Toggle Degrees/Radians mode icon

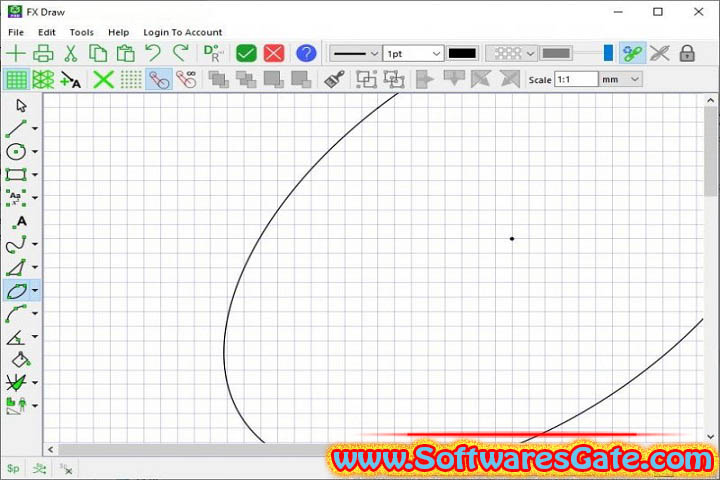[x=214, y=53]
